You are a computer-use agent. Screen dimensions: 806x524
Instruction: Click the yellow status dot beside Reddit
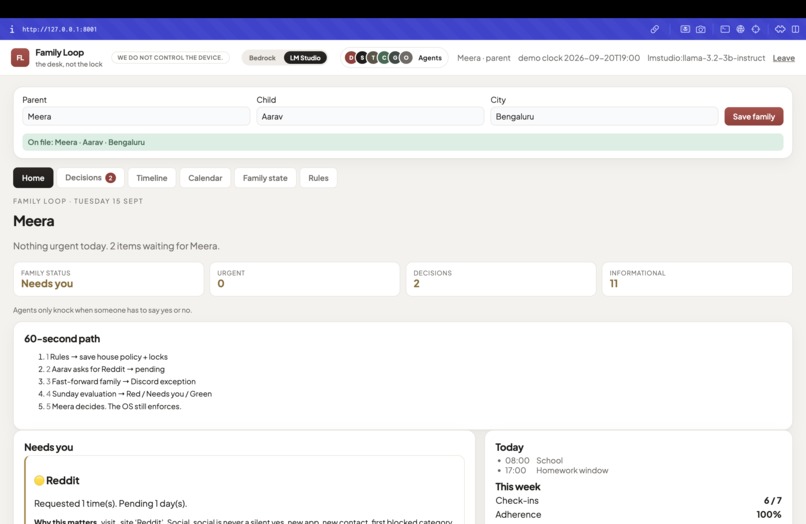tap(39, 480)
